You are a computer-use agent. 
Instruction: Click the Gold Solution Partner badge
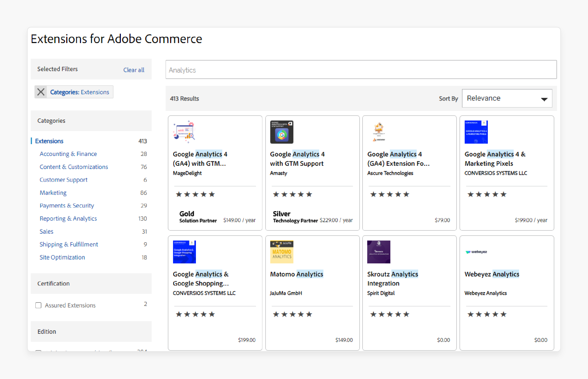click(x=198, y=217)
